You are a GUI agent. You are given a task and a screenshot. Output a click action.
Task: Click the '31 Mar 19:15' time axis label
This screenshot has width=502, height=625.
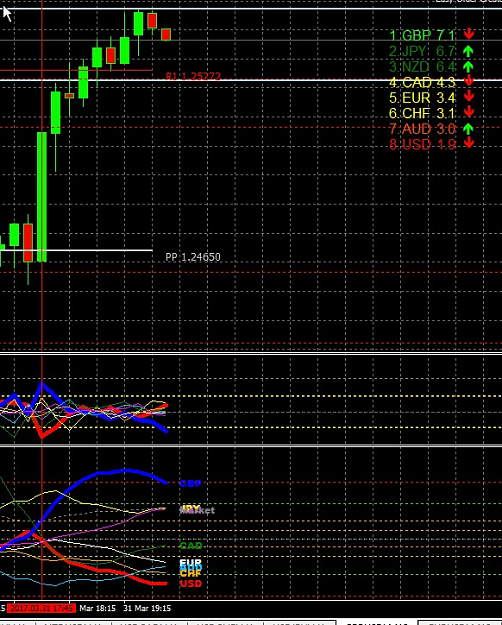point(147,608)
